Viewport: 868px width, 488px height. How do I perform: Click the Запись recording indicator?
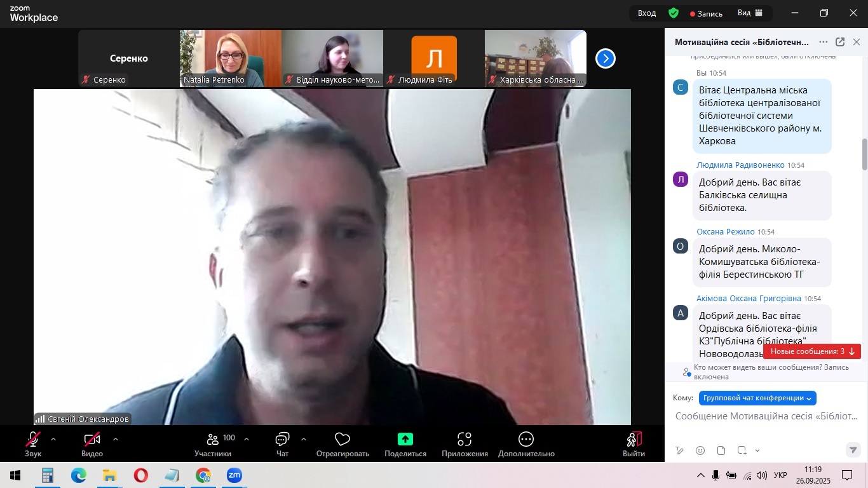tap(707, 13)
